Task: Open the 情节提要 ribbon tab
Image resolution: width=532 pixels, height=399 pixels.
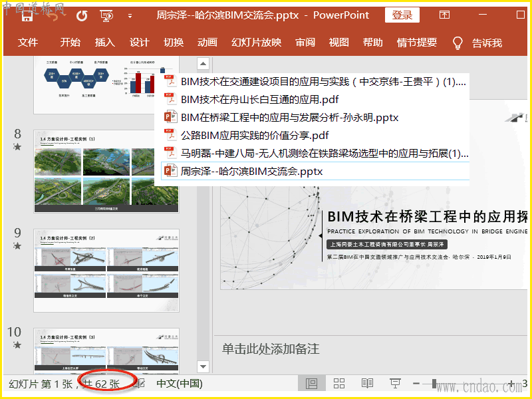Action: click(417, 43)
